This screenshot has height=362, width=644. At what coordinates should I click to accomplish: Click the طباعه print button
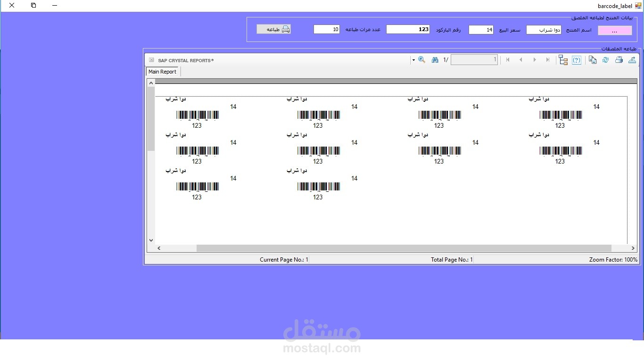[273, 29]
